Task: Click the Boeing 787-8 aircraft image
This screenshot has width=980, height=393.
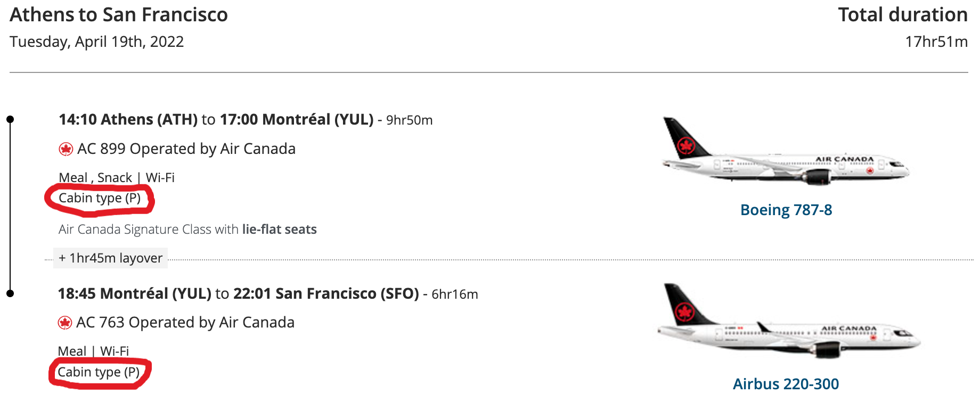Action: coord(786,152)
